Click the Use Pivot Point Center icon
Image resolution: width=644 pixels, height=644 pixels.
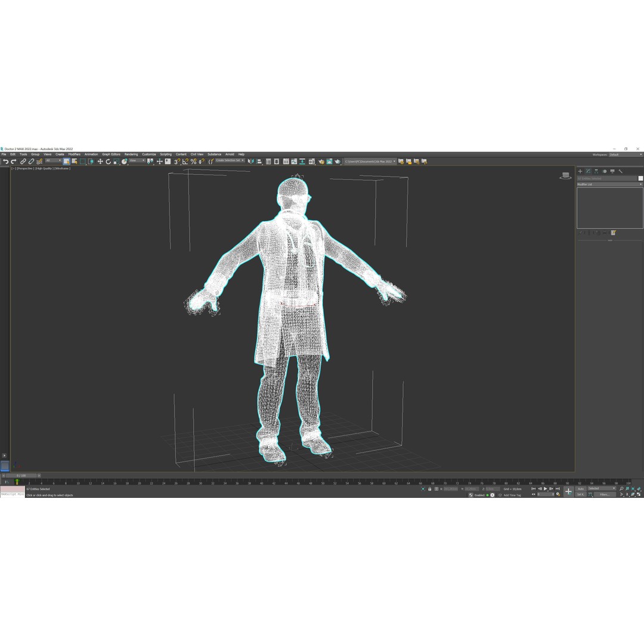coord(150,162)
